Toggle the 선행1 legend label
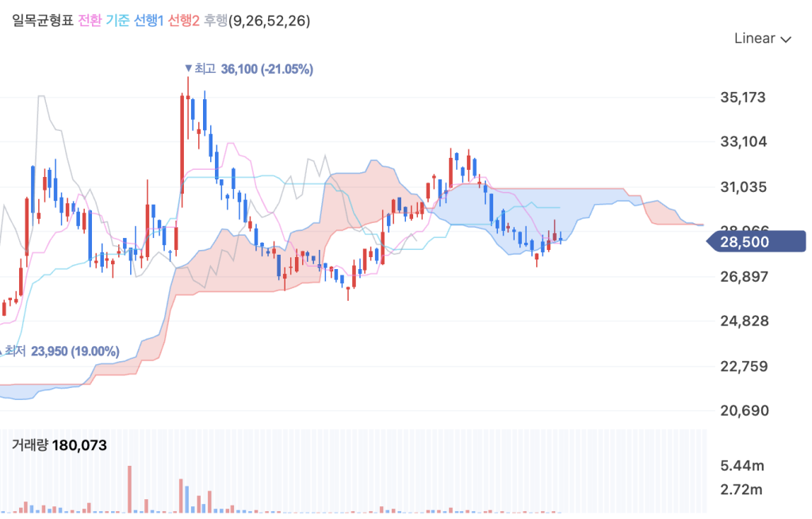This screenshot has height=519, width=812. click(x=149, y=21)
